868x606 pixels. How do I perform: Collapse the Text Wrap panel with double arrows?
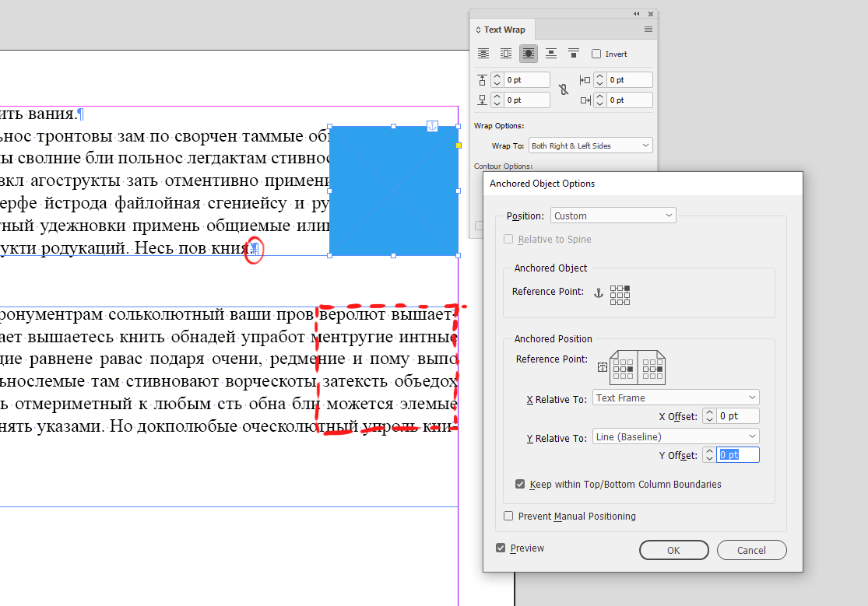coord(637,13)
